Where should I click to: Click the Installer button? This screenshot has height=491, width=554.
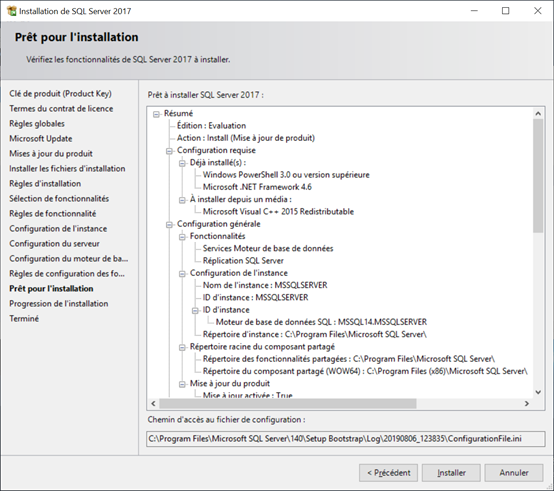click(x=451, y=473)
